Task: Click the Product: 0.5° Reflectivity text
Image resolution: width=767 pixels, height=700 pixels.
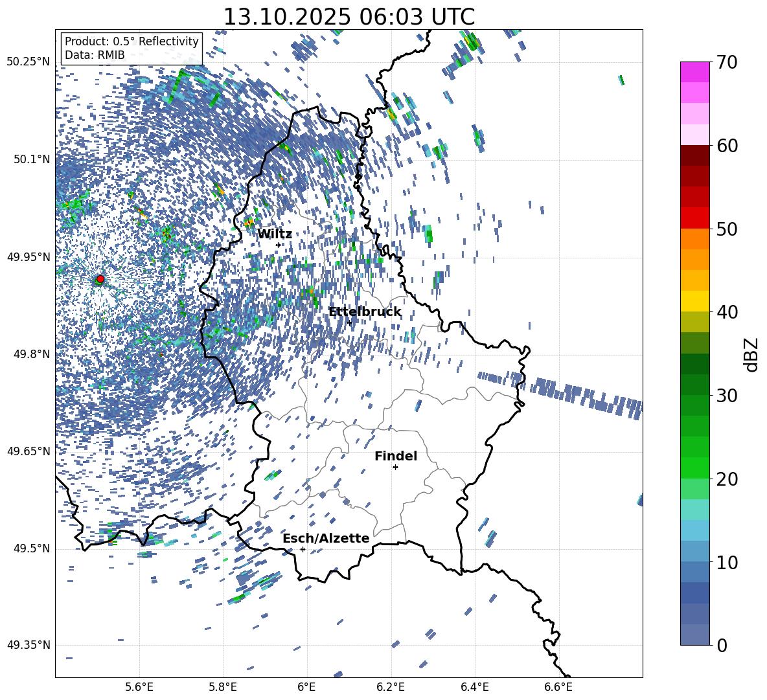Action: coord(132,41)
